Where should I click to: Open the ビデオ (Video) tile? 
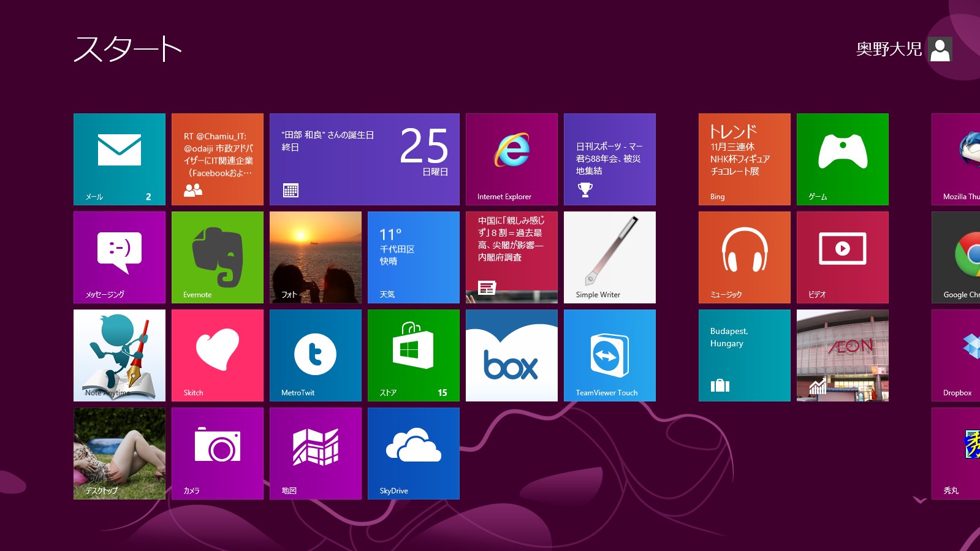pos(843,257)
